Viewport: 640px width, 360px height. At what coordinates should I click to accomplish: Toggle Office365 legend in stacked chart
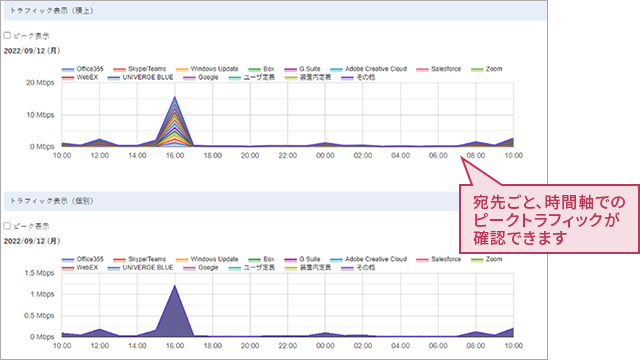[83, 69]
